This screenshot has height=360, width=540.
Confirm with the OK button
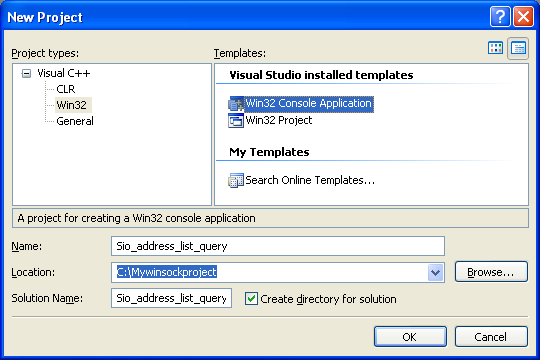[410, 337]
